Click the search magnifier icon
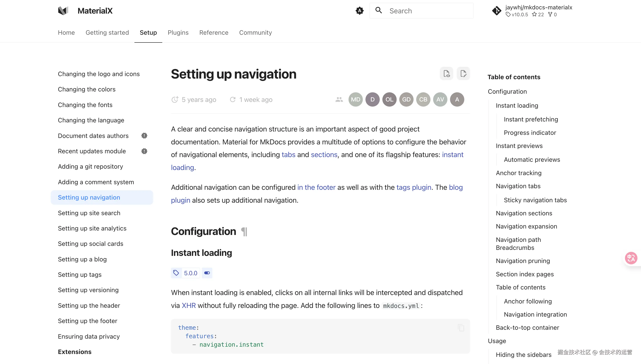 [x=379, y=10]
